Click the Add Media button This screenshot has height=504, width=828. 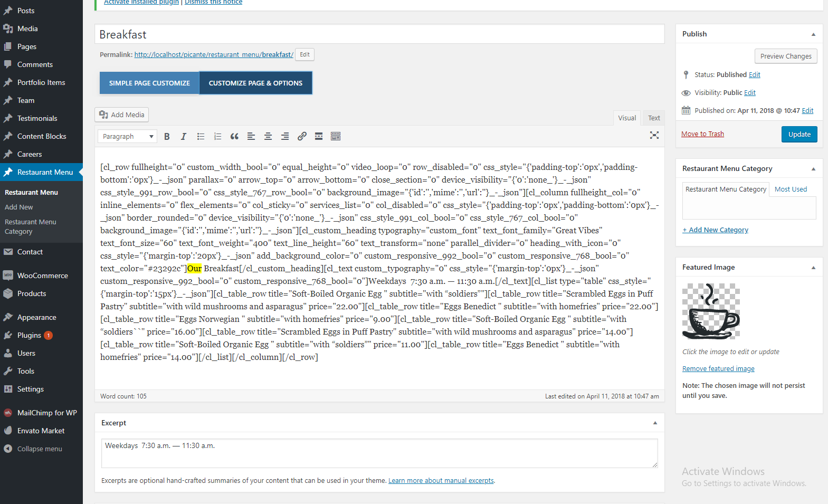click(121, 115)
